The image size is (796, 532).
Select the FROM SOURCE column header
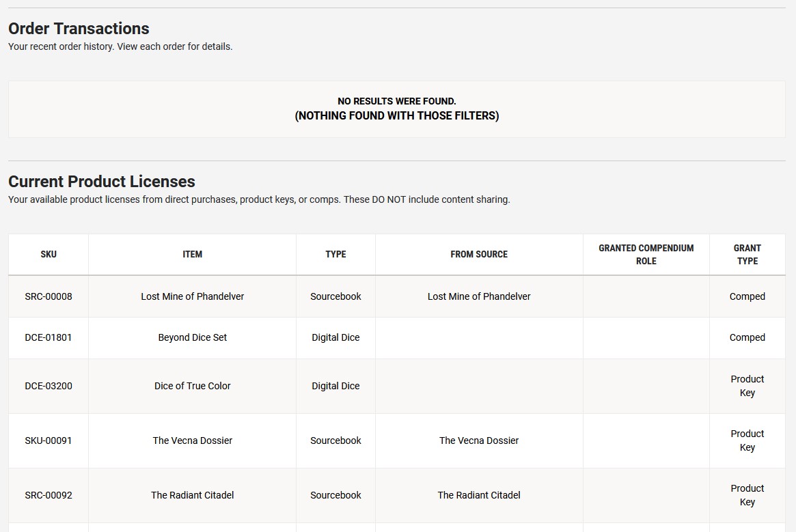(479, 254)
